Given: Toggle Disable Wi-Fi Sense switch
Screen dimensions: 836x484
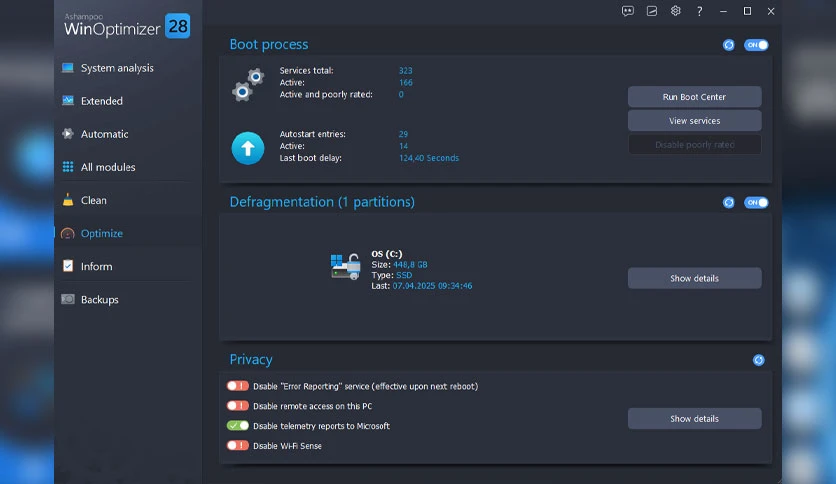Looking at the screenshot, I should coord(238,445).
